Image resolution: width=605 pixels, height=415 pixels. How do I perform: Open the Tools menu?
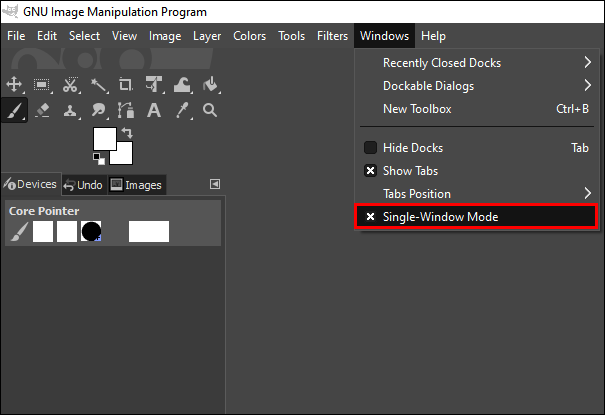coord(292,36)
